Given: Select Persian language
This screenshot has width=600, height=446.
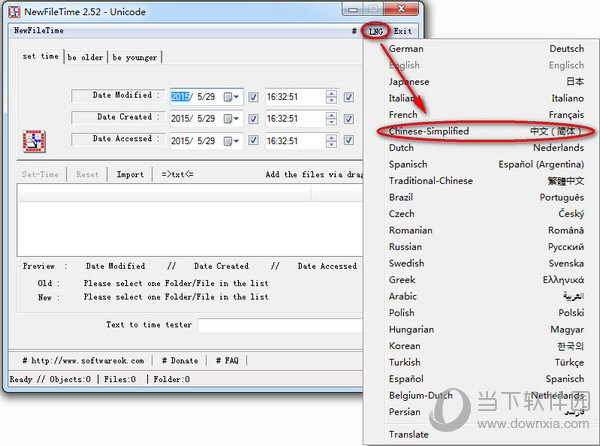Looking at the screenshot, I should [486, 412].
